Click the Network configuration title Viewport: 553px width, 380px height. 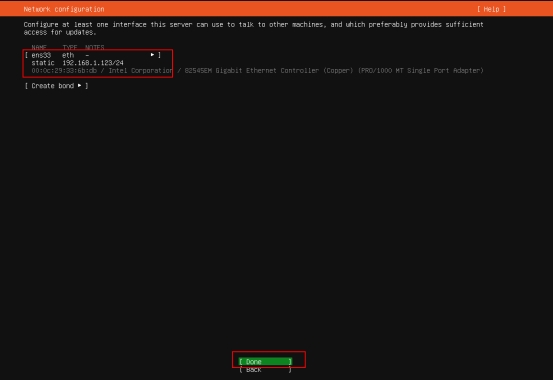point(64,9)
